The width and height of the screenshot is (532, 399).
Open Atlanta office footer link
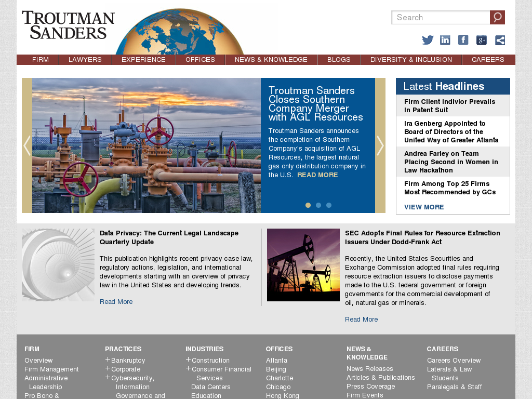tap(276, 361)
